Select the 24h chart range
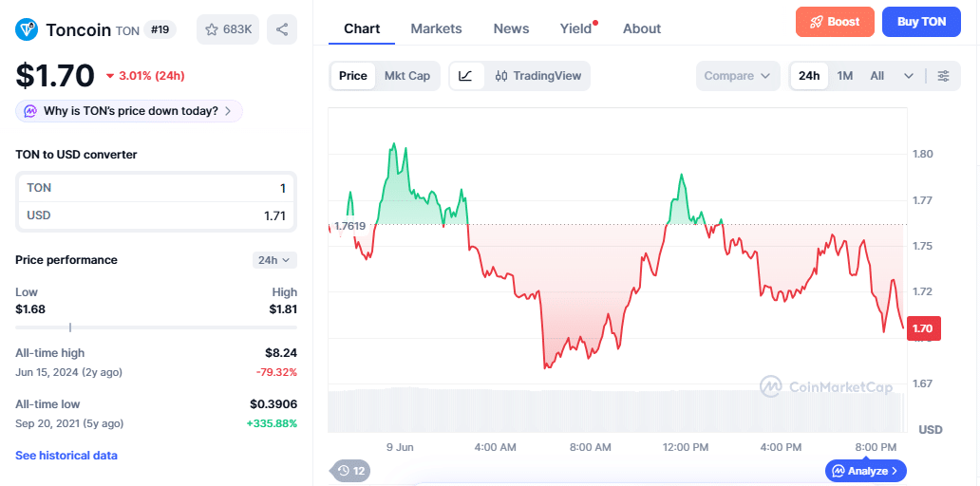Viewport: 980px width, 486px height. point(809,76)
